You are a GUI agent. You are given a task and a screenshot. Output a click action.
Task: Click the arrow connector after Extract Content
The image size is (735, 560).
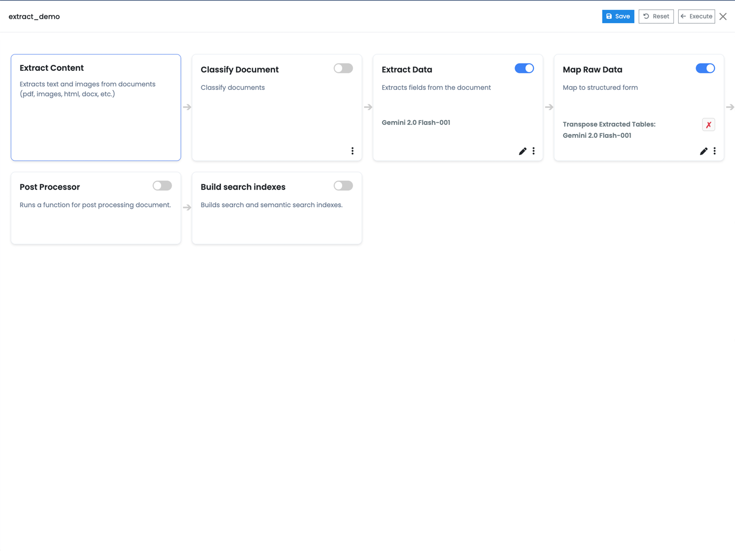(187, 107)
